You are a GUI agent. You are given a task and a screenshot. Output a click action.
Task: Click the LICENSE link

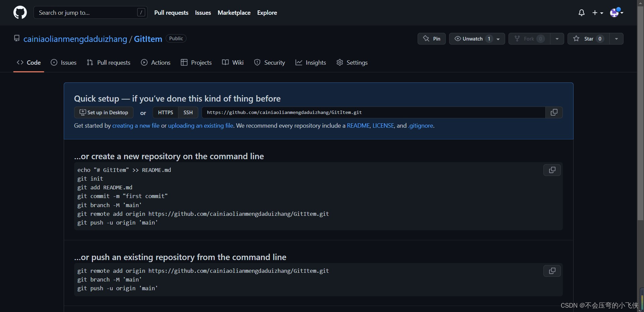pyautogui.click(x=383, y=126)
